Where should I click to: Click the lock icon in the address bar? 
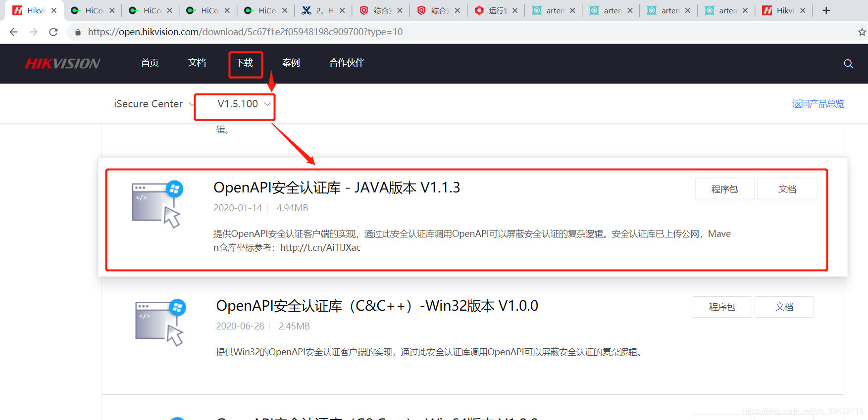click(78, 32)
